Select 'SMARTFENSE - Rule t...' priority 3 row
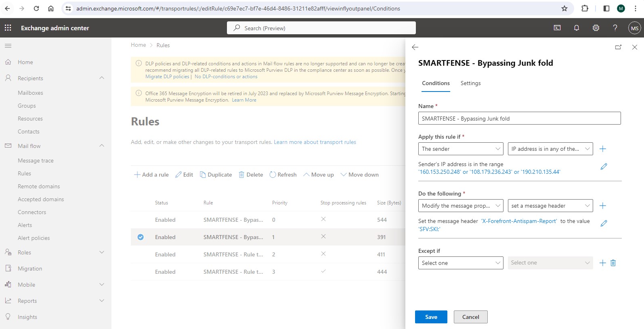This screenshot has height=329, width=644. click(268, 272)
